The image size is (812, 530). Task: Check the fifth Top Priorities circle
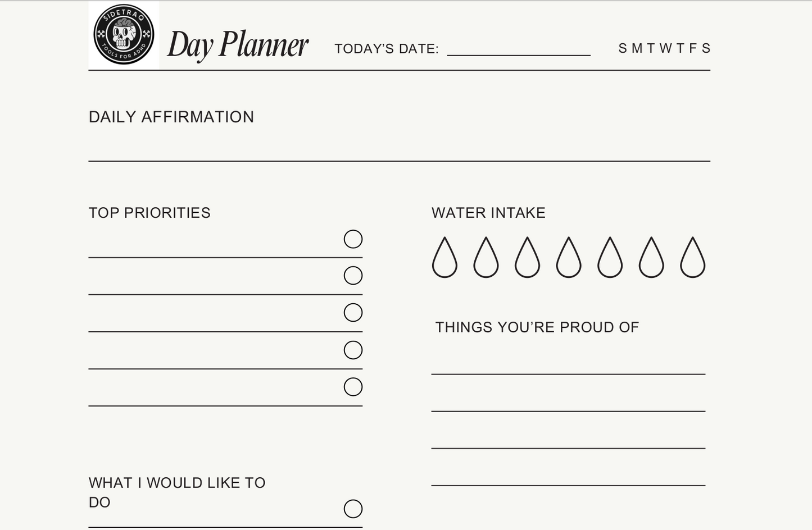353,387
